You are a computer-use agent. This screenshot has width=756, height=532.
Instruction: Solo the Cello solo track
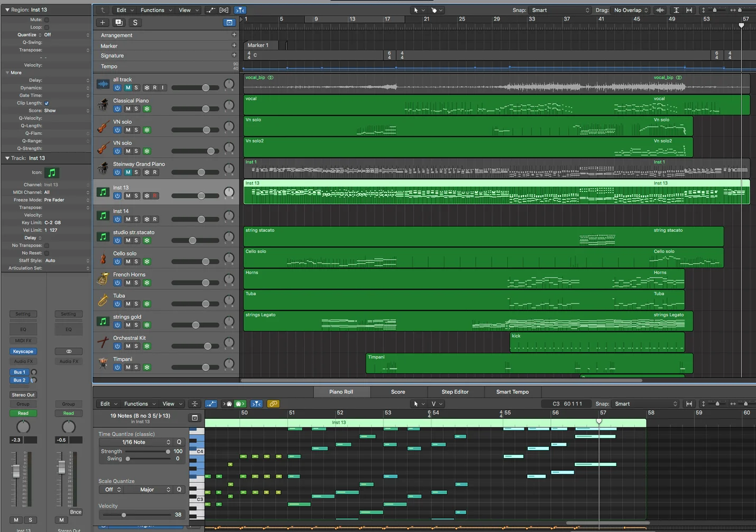(136, 262)
